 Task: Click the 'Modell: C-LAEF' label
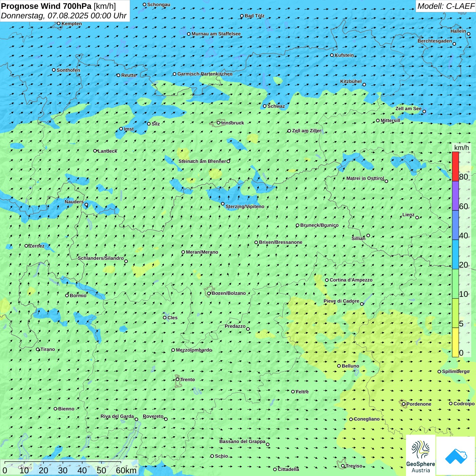coord(445,6)
